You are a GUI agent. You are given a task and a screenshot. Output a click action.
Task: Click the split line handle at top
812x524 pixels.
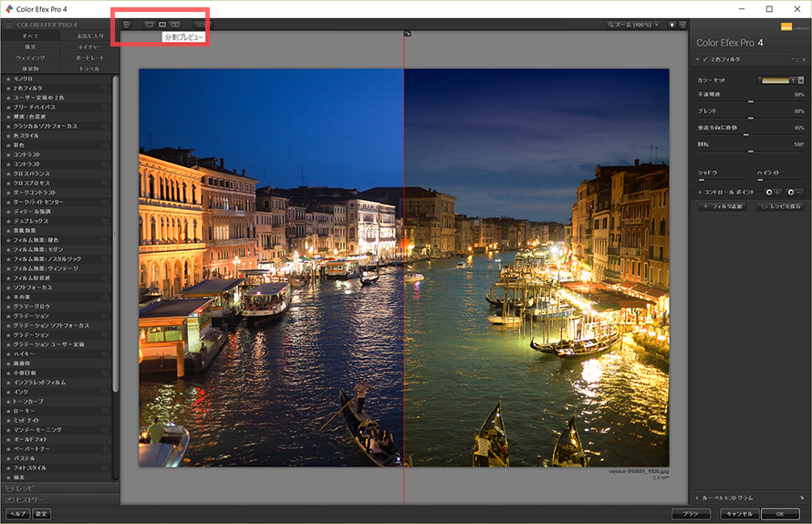click(x=408, y=33)
